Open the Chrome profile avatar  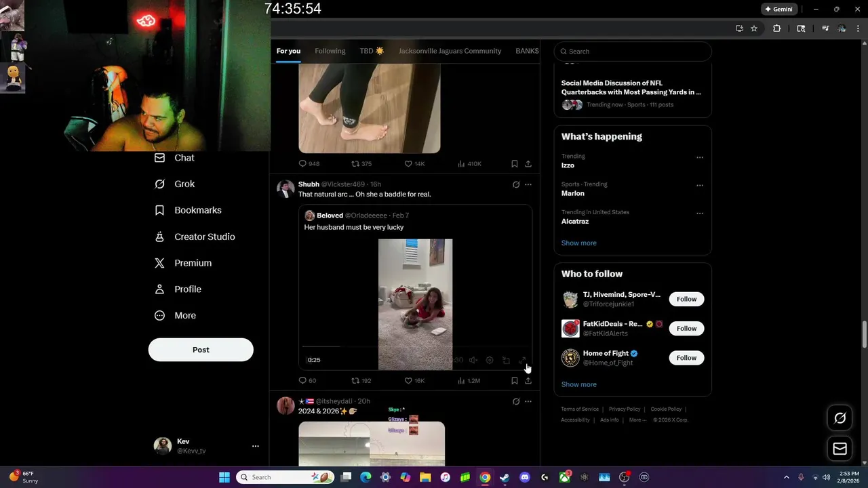click(x=842, y=28)
